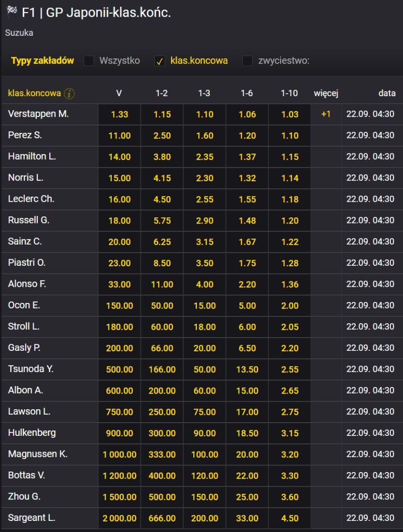
Task: Select Piastri 1-10 odds 1.28
Action: pyautogui.click(x=290, y=263)
